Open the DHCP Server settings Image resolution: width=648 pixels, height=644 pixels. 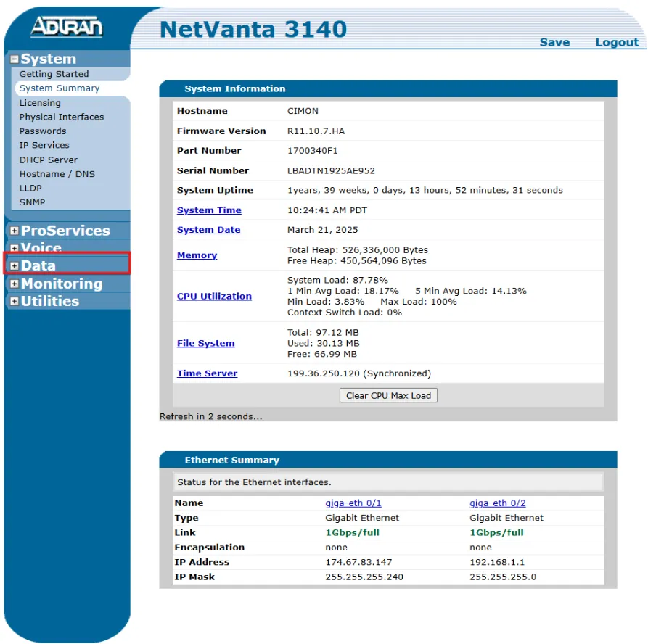[x=48, y=160]
